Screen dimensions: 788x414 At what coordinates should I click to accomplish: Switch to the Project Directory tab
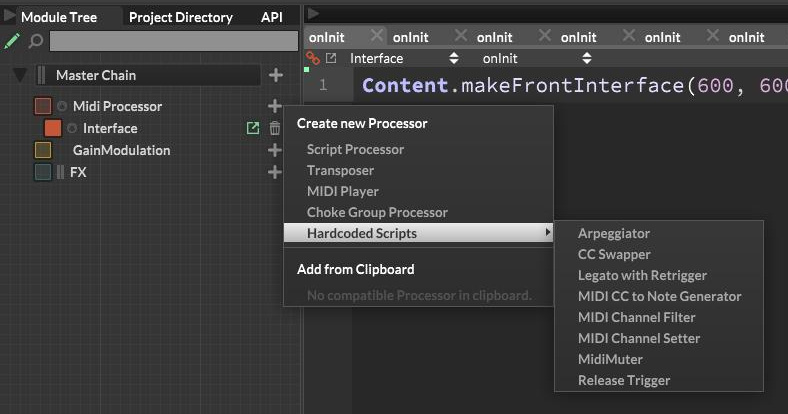pos(180,17)
